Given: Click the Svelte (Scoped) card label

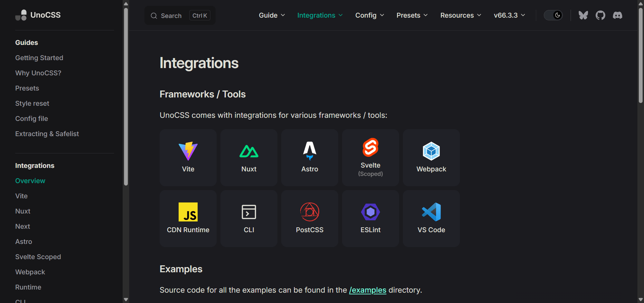Looking at the screenshot, I should (370, 169).
